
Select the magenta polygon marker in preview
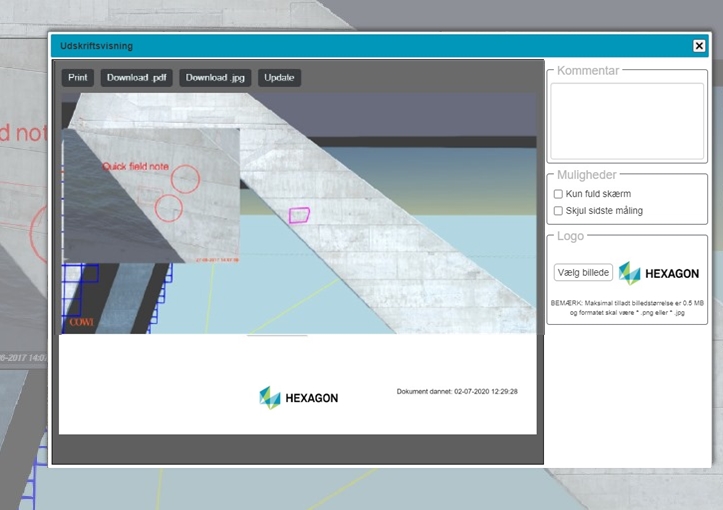click(x=300, y=215)
